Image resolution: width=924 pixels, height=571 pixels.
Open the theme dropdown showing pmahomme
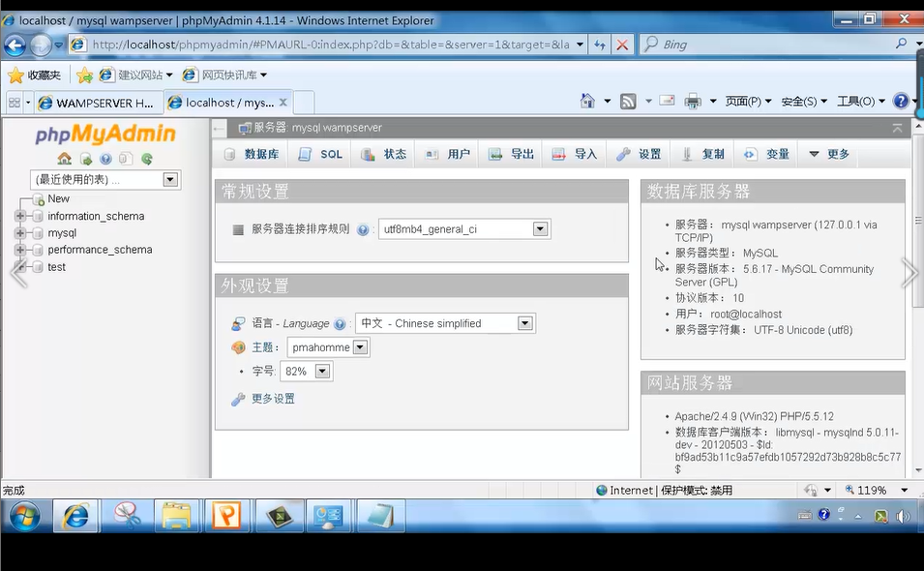coord(328,347)
